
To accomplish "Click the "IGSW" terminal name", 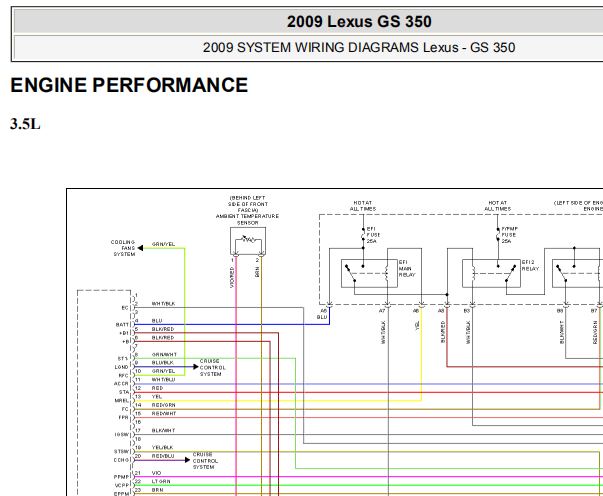I will pos(122,435).
